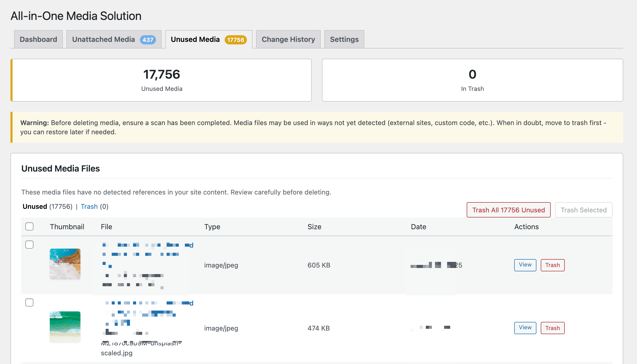This screenshot has width=637, height=364.
Task: Open the Trash (0) filter link
Action: click(x=89, y=206)
